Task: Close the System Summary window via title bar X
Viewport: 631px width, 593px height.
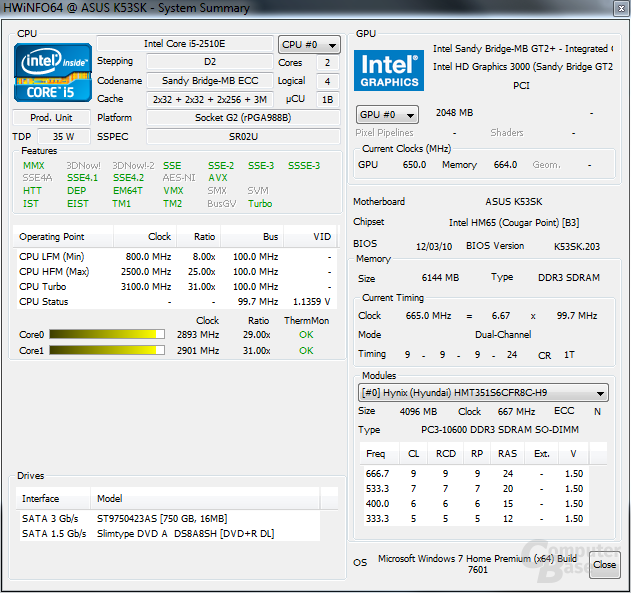Action: coord(621,8)
